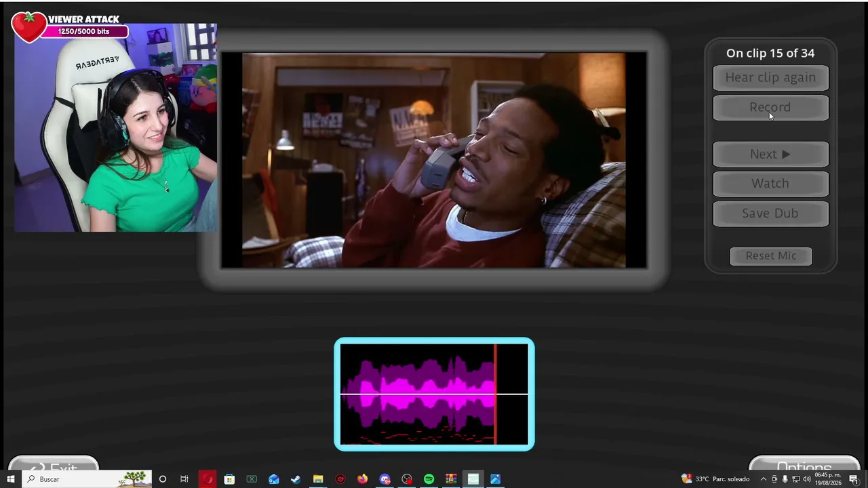Switch to the highlighted active taskbar app

473,479
